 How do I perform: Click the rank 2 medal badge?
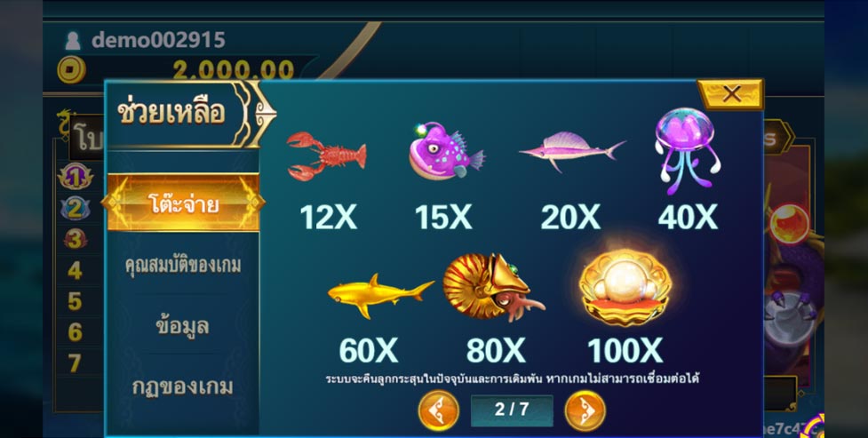point(76,208)
